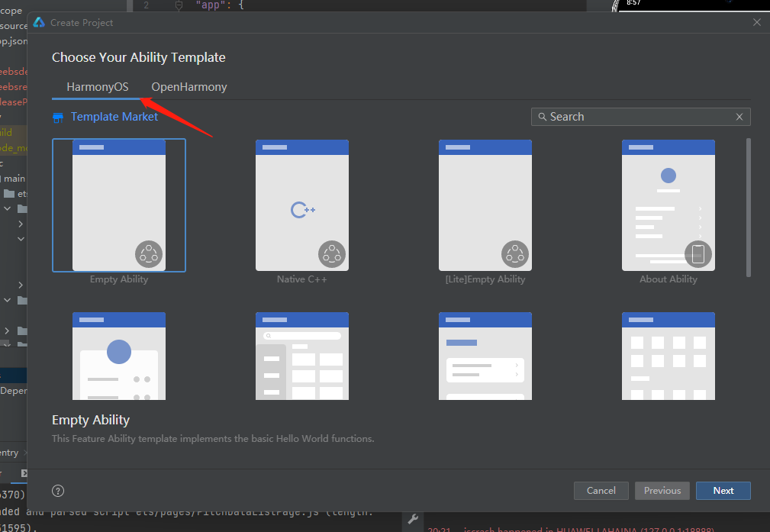The height and width of the screenshot is (532, 770).
Task: Click the Native C++ label text
Action: click(302, 279)
